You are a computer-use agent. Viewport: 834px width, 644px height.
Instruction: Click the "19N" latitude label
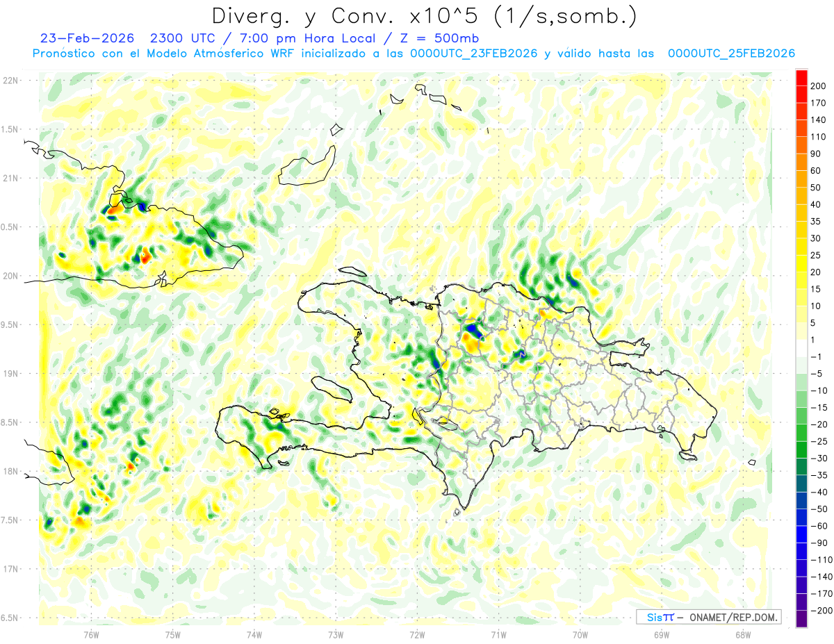(10, 373)
